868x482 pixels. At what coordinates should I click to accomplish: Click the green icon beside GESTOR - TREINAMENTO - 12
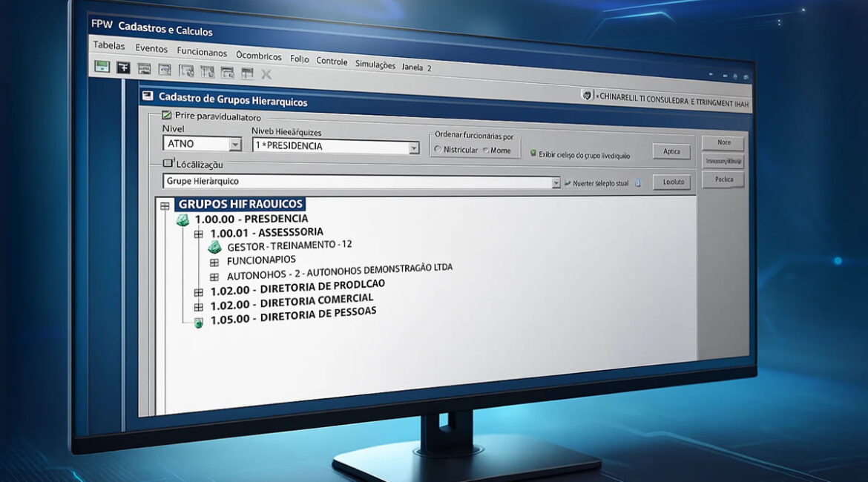click(x=214, y=247)
